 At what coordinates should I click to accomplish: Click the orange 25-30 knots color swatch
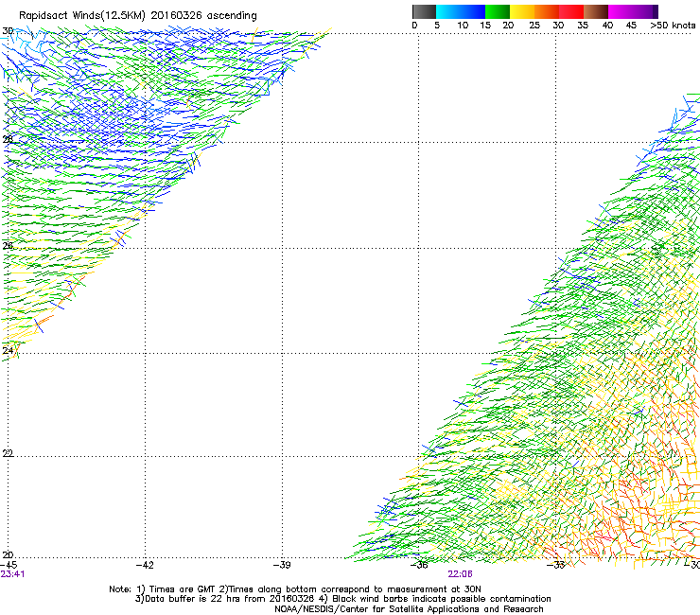click(547, 11)
